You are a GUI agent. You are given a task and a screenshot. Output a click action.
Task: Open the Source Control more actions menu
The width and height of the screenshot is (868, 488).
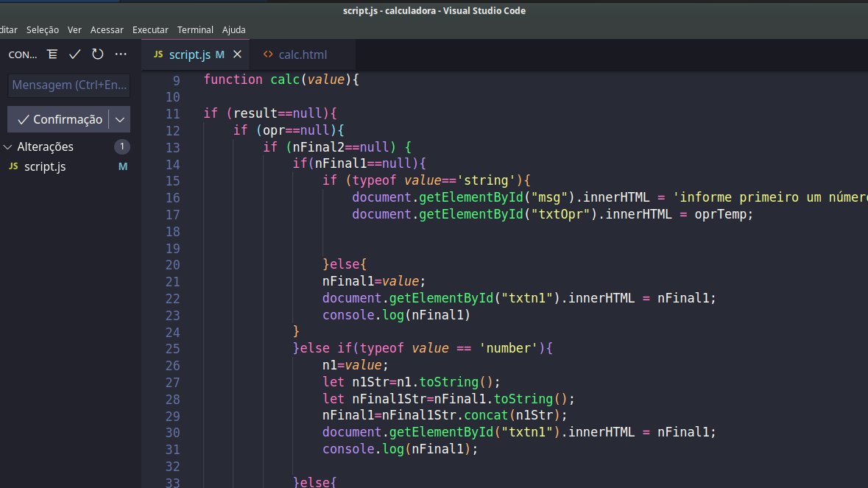point(121,54)
